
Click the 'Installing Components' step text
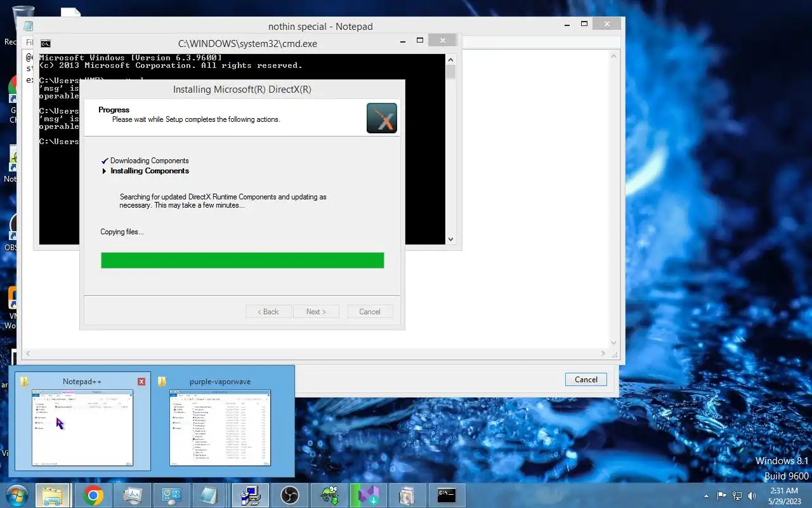[150, 171]
